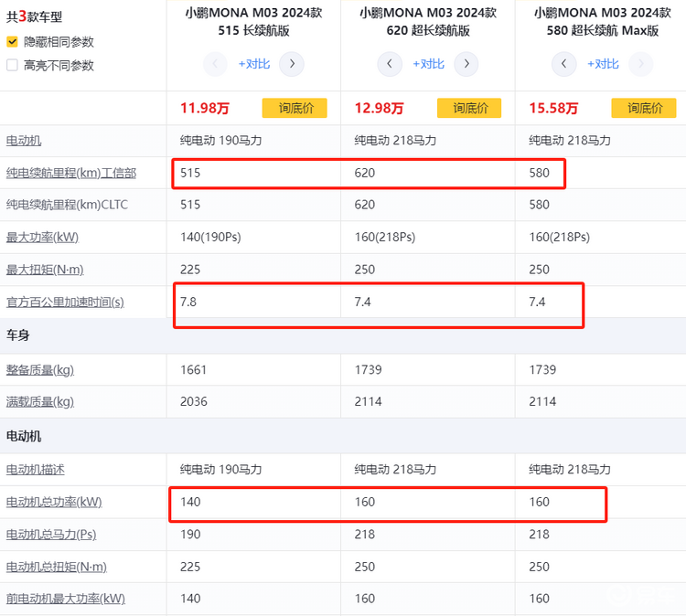Click +对比 for the 620 超长续航版
The width and height of the screenshot is (686, 616).
pyautogui.click(x=428, y=64)
